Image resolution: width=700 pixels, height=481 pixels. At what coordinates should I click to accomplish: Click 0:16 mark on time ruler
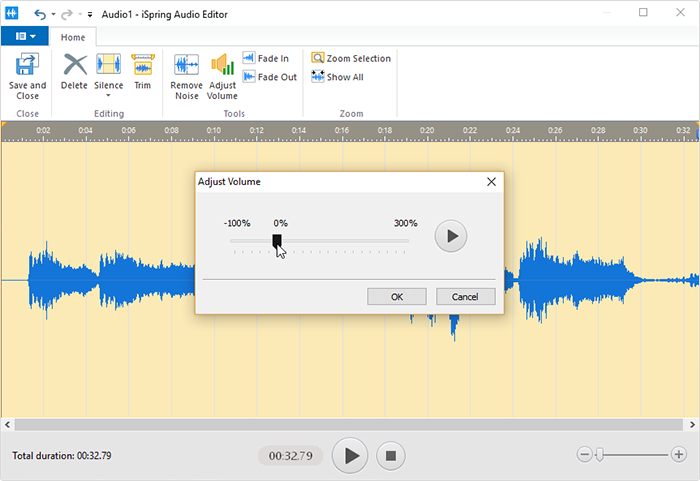[x=342, y=130]
